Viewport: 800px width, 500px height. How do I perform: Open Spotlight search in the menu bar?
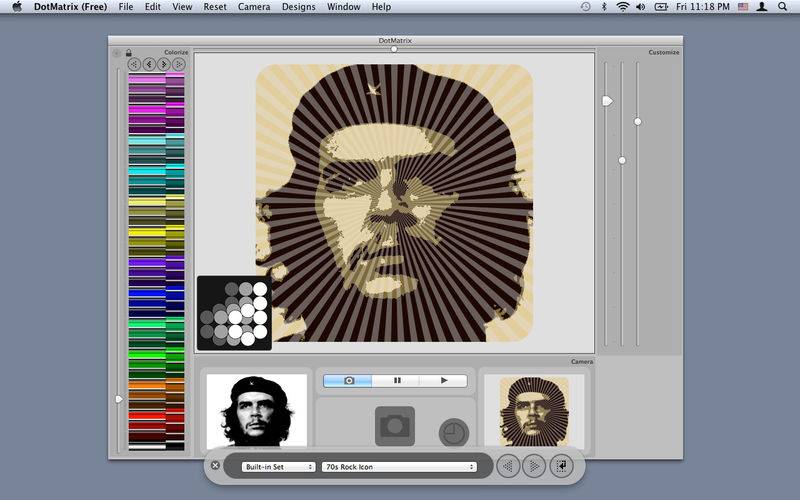(x=782, y=7)
